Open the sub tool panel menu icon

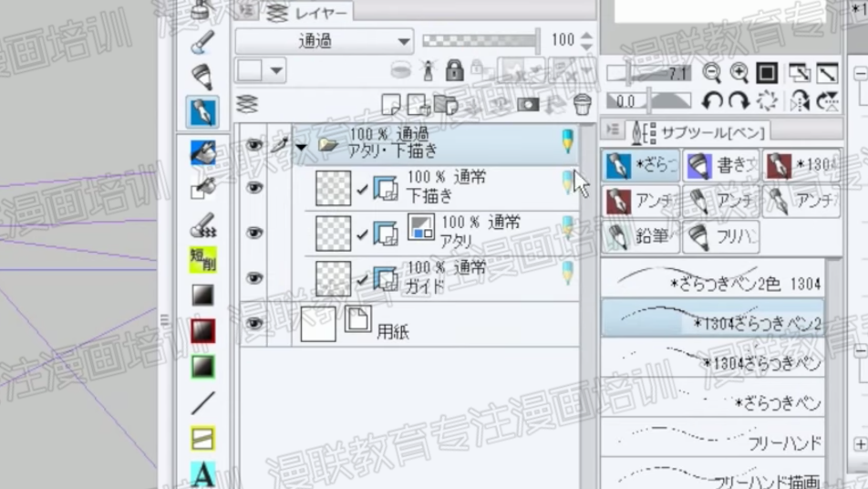pos(613,130)
